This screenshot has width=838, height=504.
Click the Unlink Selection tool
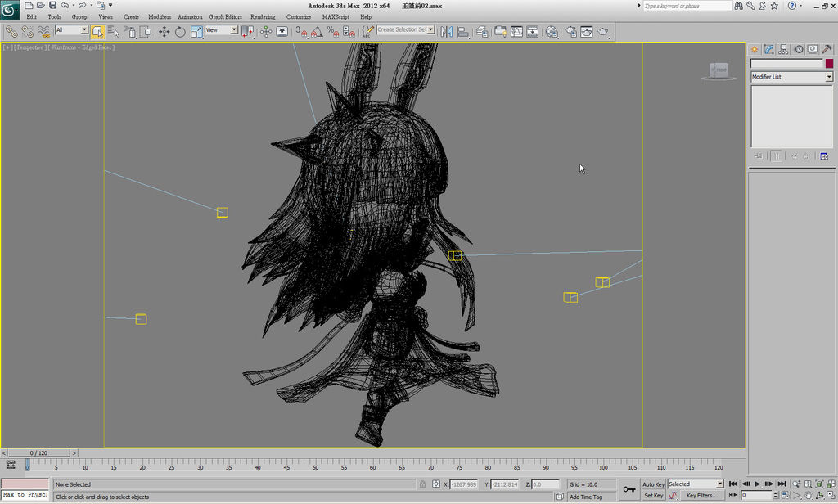coord(27,32)
